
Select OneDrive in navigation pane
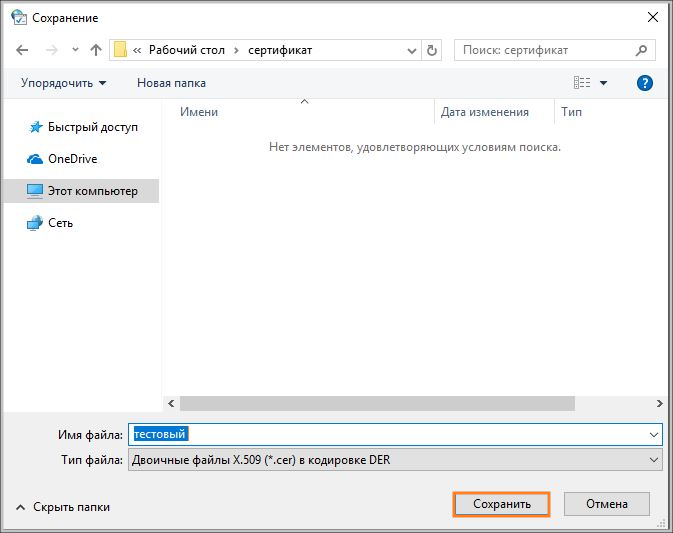click(72, 159)
